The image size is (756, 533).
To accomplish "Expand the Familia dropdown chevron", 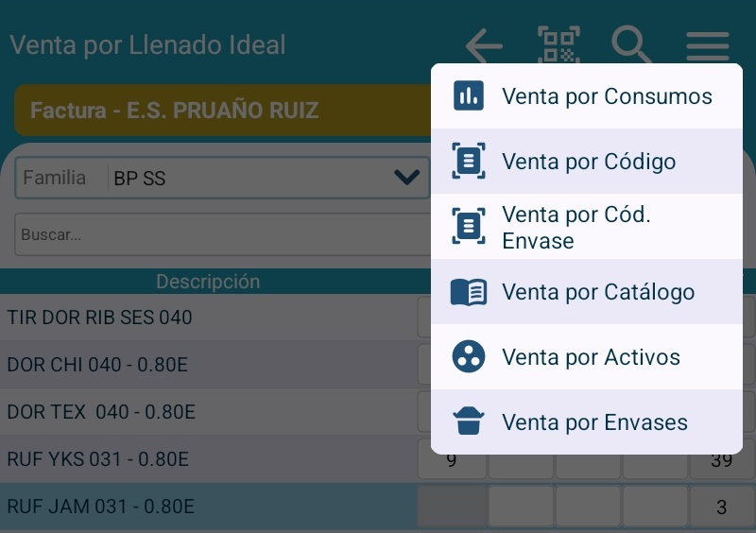I will coord(406,178).
